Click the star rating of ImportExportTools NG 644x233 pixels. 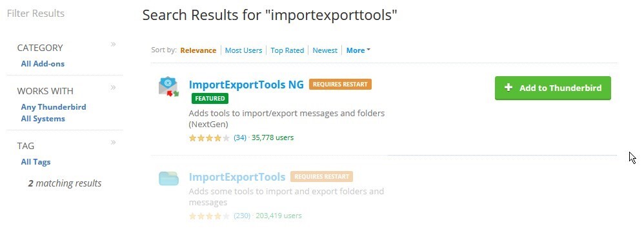(209, 137)
